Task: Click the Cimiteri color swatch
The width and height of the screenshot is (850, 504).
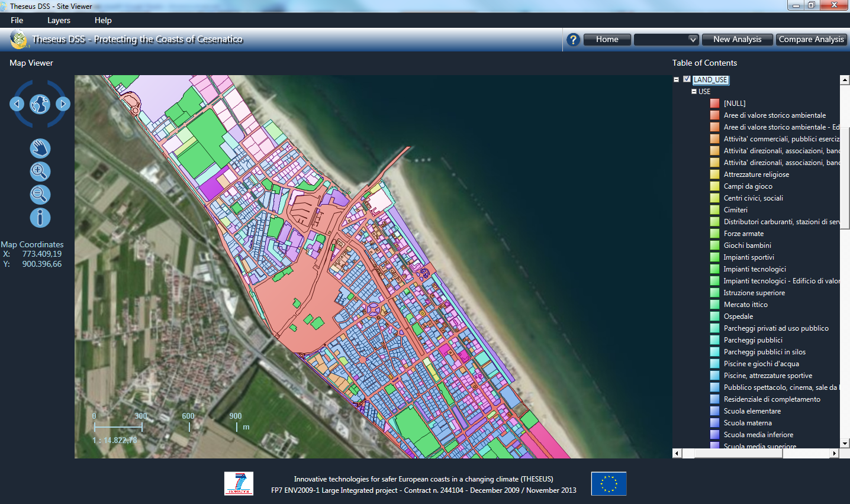Action: [x=715, y=210]
